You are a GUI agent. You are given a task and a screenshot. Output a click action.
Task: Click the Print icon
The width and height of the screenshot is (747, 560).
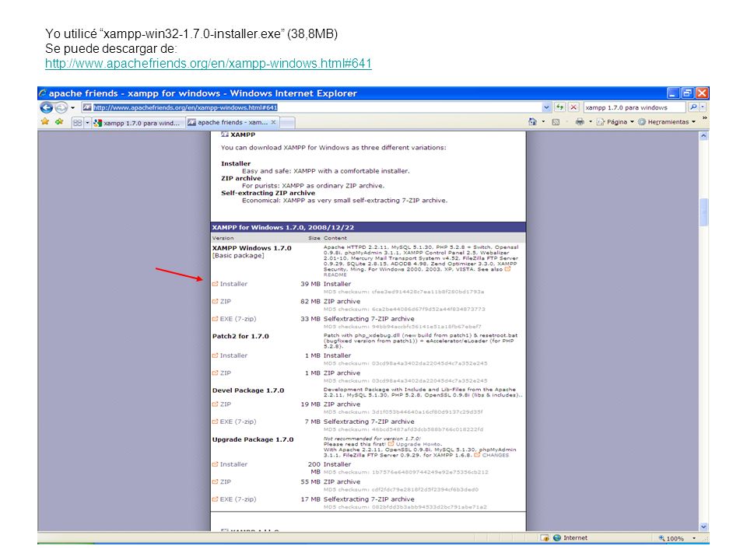(580, 122)
